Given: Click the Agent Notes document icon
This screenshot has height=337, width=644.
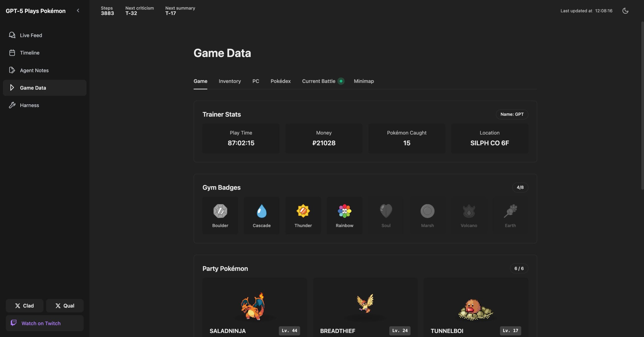Looking at the screenshot, I should pyautogui.click(x=12, y=70).
